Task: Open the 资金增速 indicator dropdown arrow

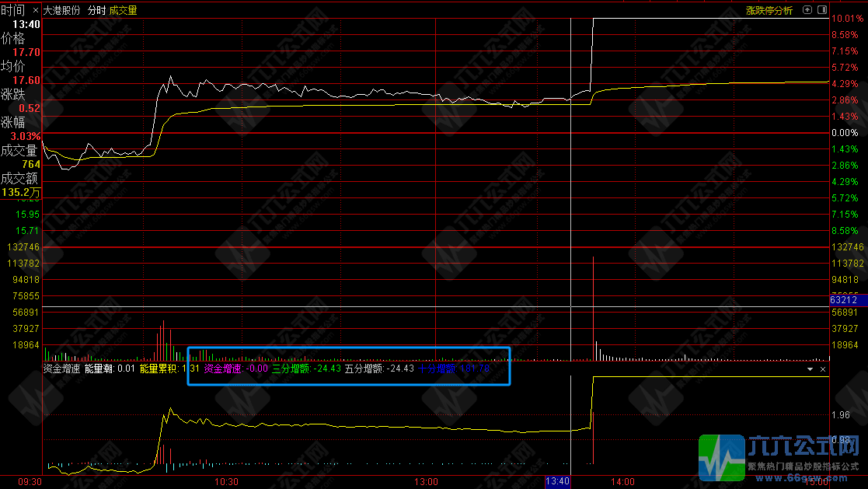Action: point(811,369)
